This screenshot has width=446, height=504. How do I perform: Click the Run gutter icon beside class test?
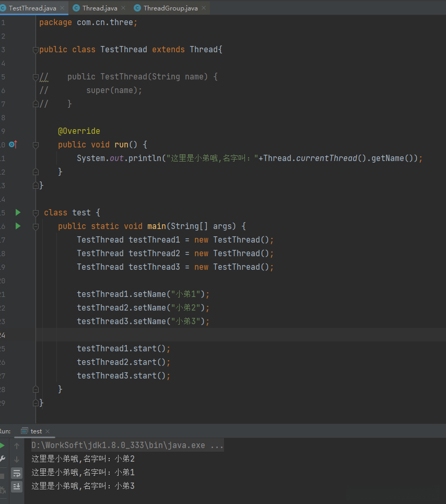pyautogui.click(x=18, y=212)
